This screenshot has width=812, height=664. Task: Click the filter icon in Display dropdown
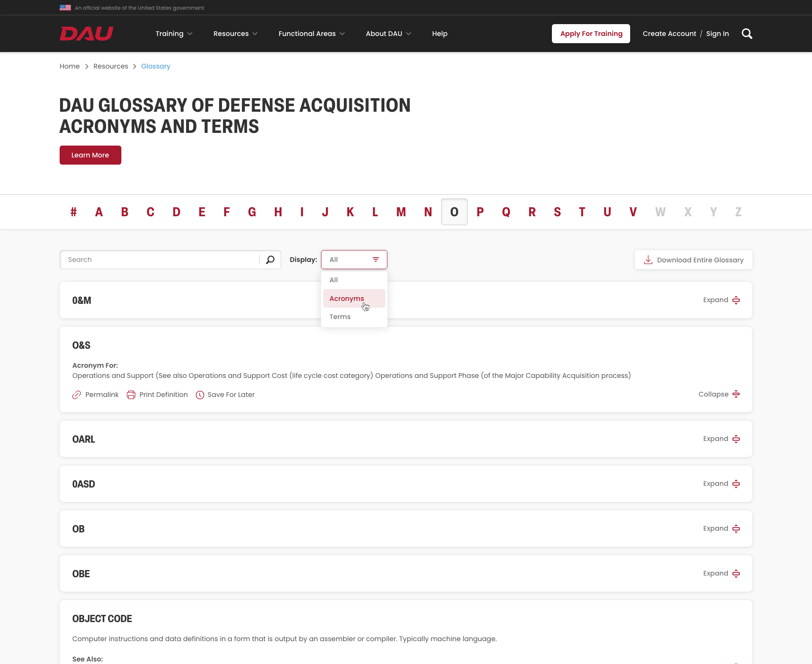click(x=376, y=259)
